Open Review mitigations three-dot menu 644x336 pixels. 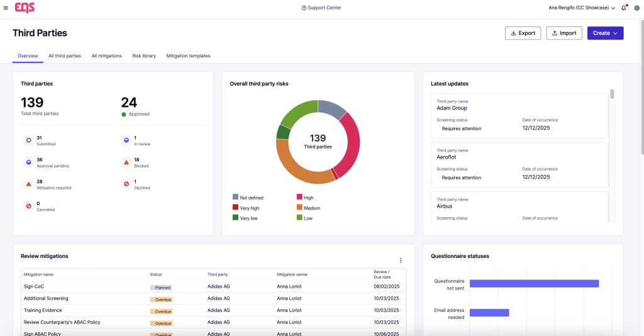click(401, 260)
